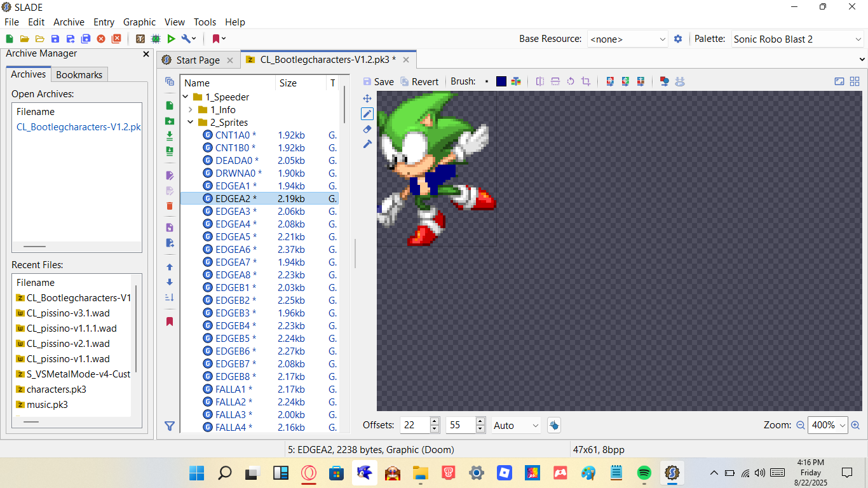Select the move/offset tool beside the canvas
Screen dimensions: 868x488
point(367,98)
